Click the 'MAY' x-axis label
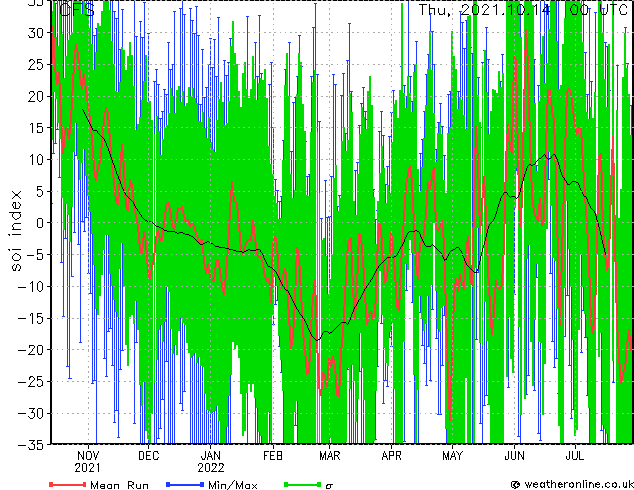Image resolution: width=634 pixels, height=490 pixels. (x=452, y=456)
